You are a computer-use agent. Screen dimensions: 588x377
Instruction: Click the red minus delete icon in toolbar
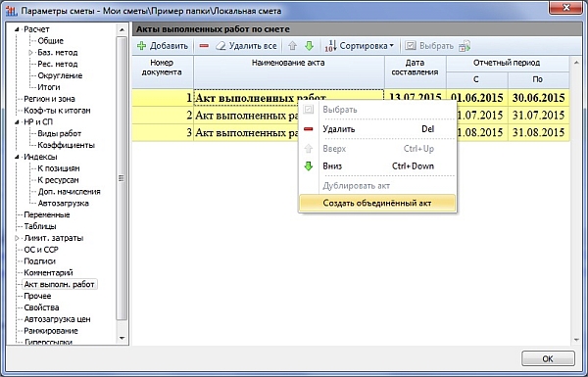click(204, 46)
